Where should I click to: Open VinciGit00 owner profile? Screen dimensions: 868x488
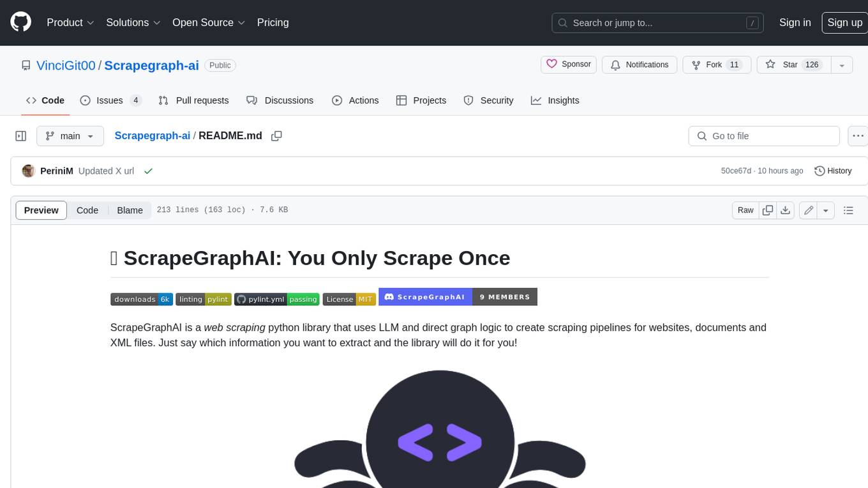(x=66, y=65)
